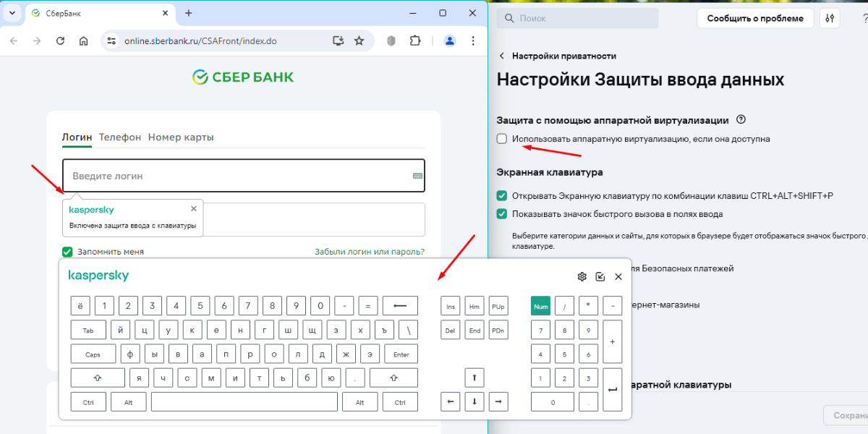Switch to the Телефон tab
Screen dimensions: 868x434
[x=120, y=137]
